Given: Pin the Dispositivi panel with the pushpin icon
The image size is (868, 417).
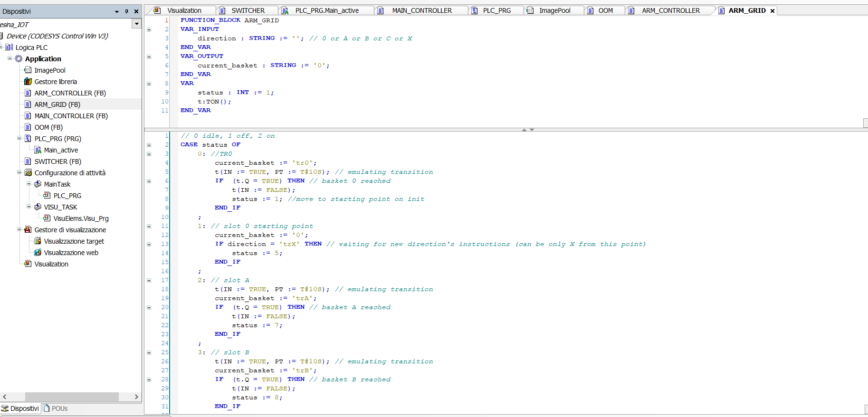Looking at the screenshot, I should point(126,11).
